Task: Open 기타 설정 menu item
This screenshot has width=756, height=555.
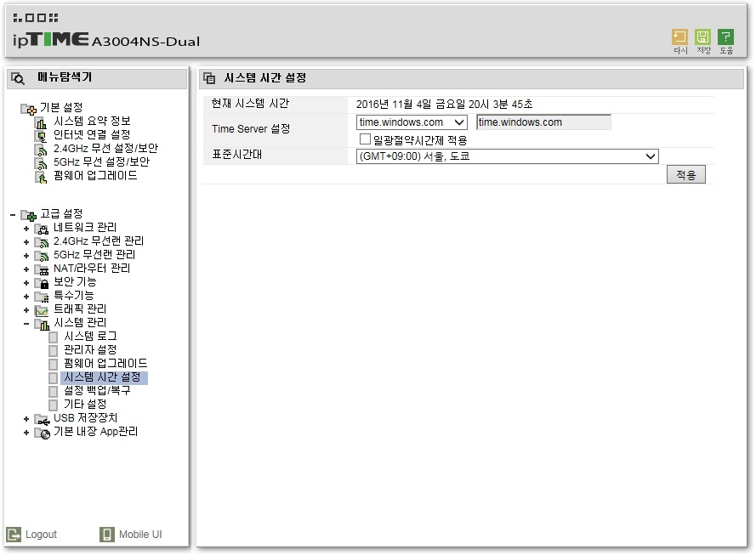Action: pyautogui.click(x=85, y=405)
